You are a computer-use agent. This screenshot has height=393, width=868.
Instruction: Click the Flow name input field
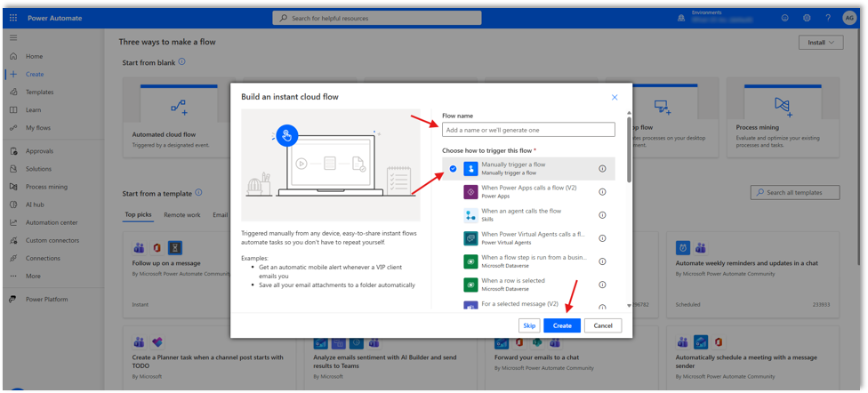click(528, 130)
